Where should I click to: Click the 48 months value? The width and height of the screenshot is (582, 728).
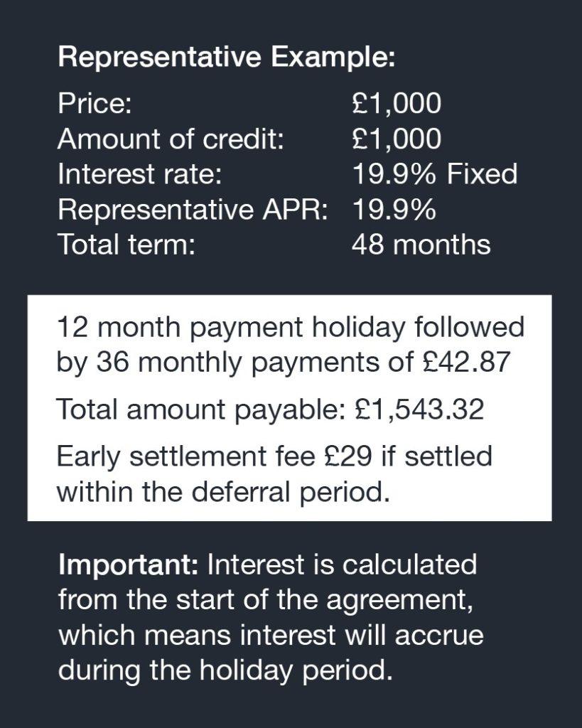point(421,245)
